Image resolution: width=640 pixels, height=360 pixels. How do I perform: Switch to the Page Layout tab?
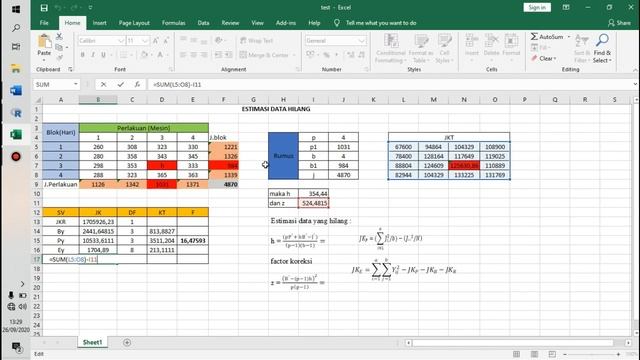pyautogui.click(x=134, y=23)
